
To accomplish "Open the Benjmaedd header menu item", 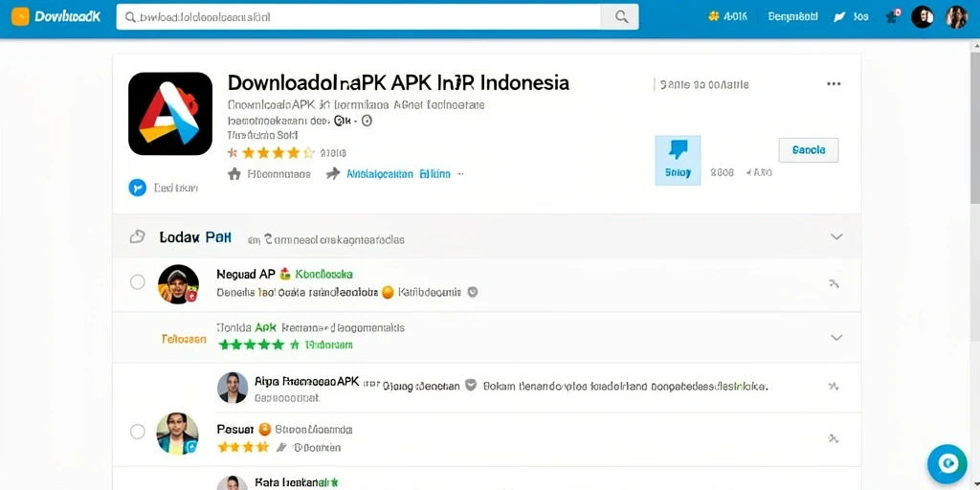I will pyautogui.click(x=792, y=17).
